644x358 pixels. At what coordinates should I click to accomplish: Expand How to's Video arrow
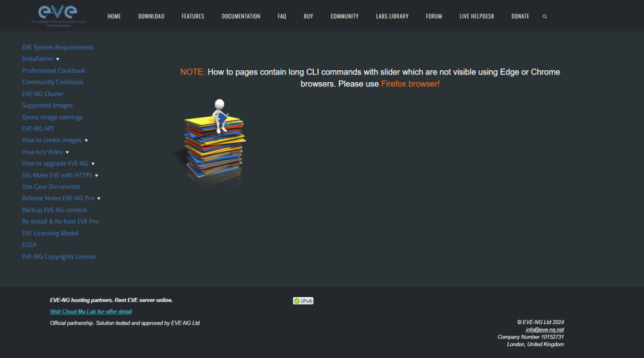(x=67, y=152)
